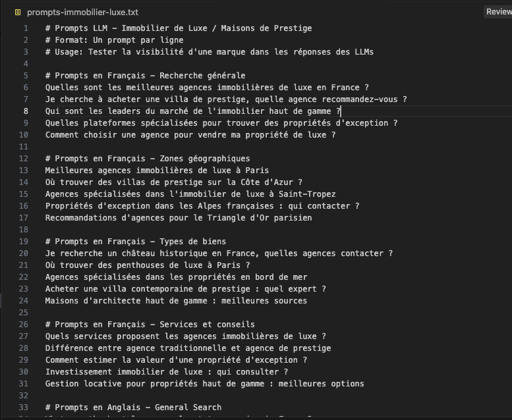
Task: Click line number 26 in the gutter
Action: click(24, 325)
